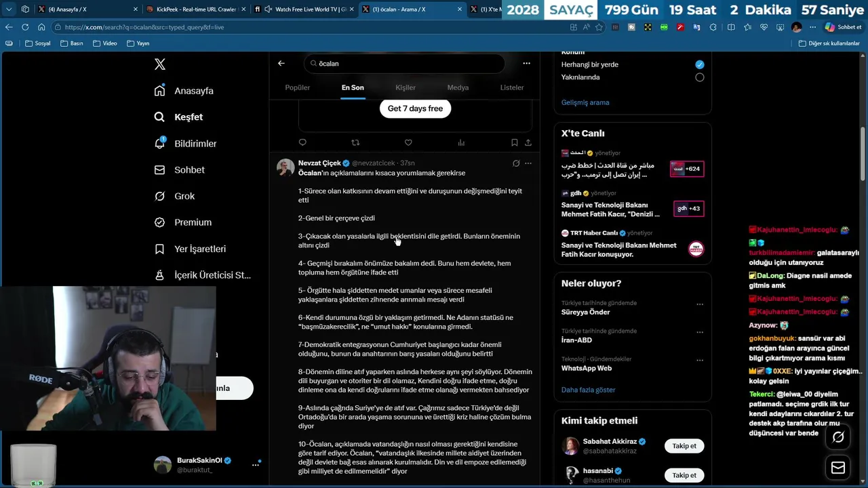Open the BurakSakinOl account menu dots

tap(256, 464)
